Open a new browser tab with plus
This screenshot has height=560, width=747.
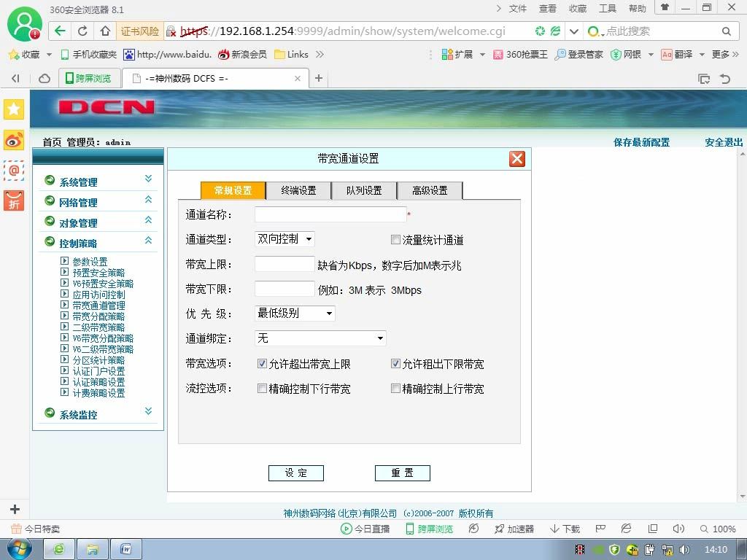point(319,77)
